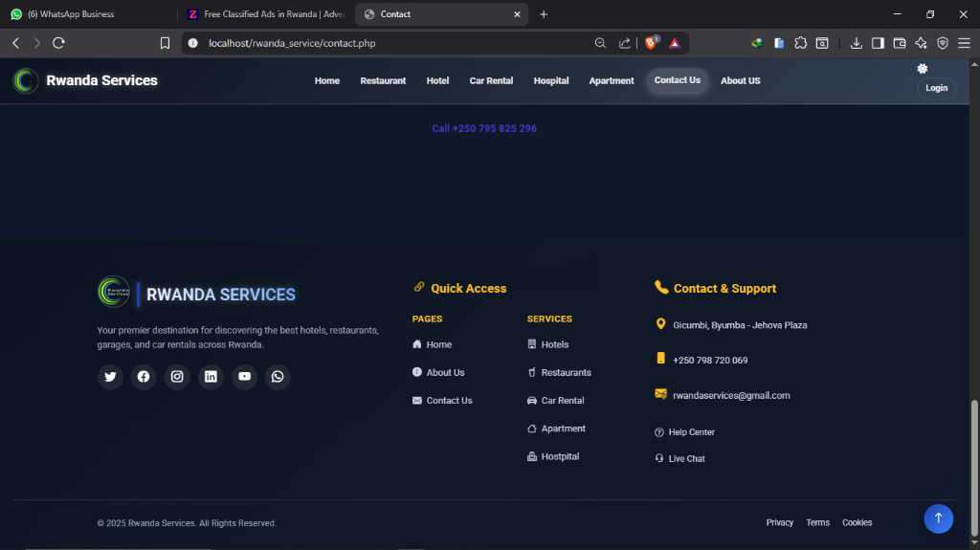Open Hotel in the navigation bar
Screen dimensions: 980x550
tap(437, 80)
